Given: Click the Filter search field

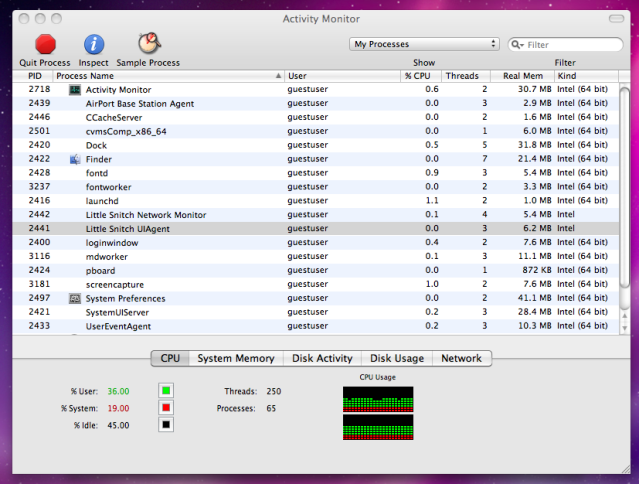Looking at the screenshot, I should point(566,44).
